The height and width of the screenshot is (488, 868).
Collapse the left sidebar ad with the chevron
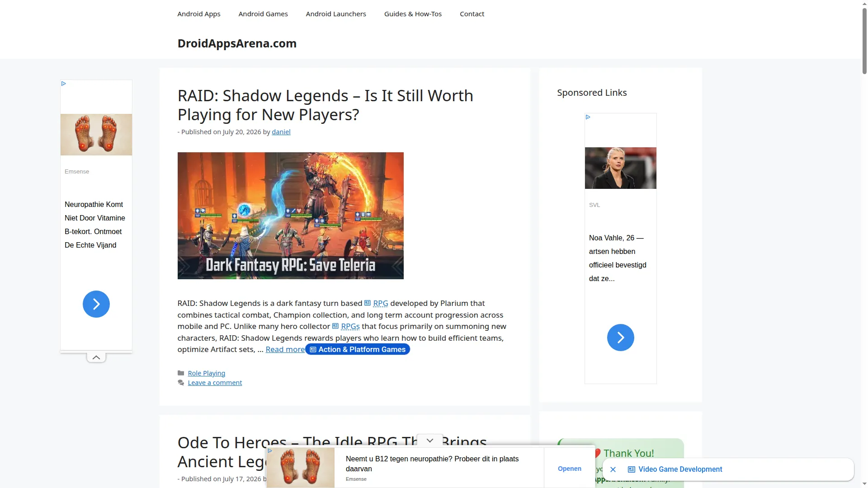coord(96,357)
